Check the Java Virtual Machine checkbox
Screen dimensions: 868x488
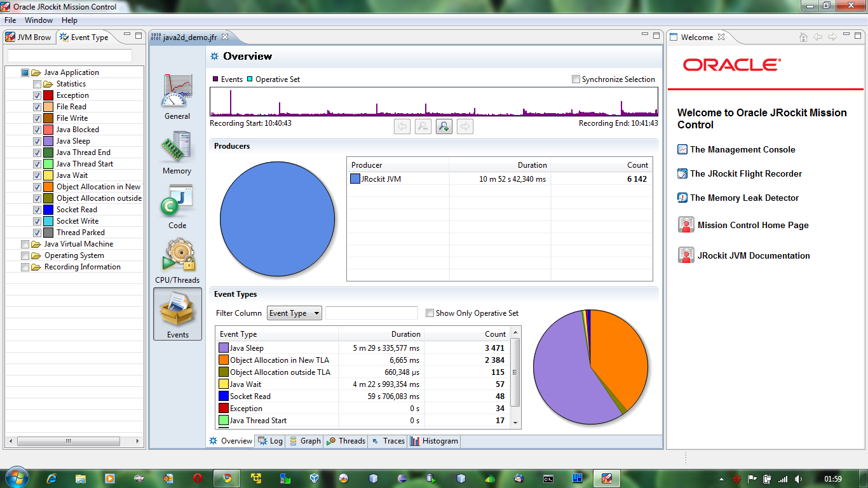point(25,244)
